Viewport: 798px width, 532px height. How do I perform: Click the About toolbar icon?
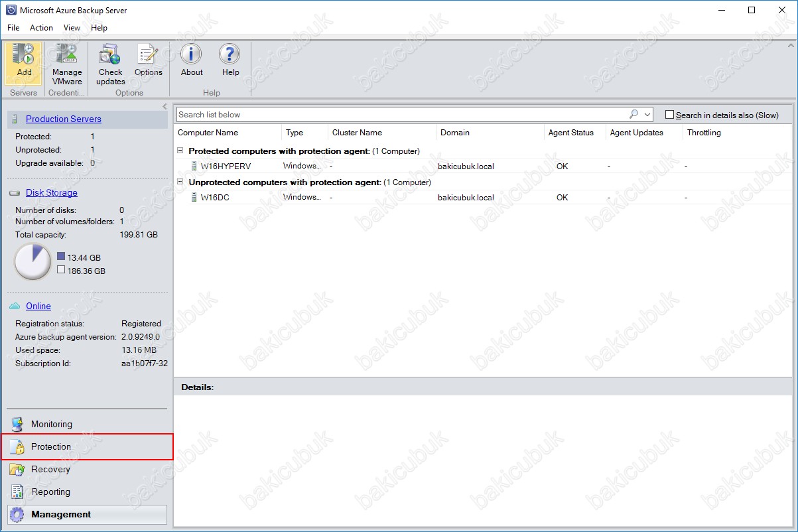tap(192, 61)
